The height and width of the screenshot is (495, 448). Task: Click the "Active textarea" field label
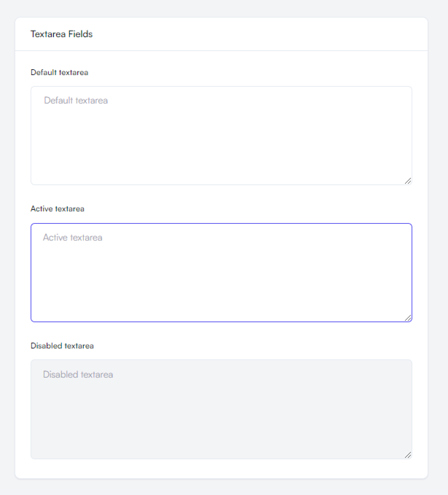[57, 209]
